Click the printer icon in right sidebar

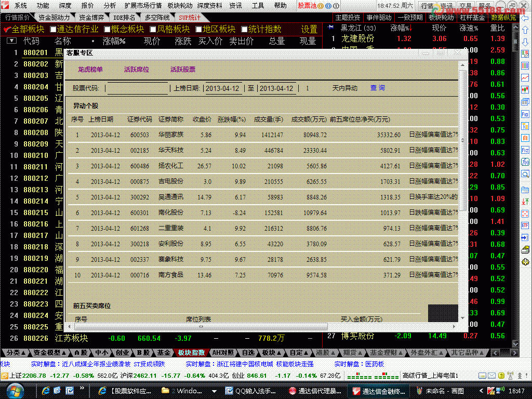525,250
